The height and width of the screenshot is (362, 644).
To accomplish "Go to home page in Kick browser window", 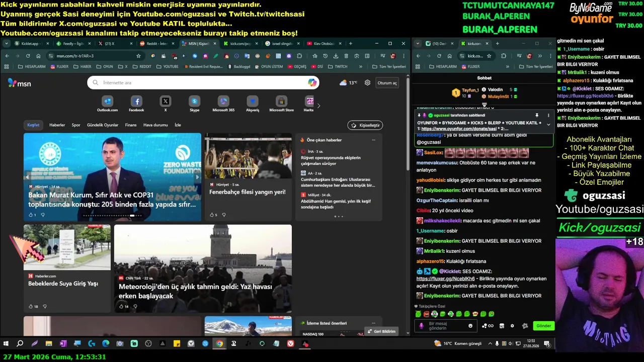I will click(449, 56).
